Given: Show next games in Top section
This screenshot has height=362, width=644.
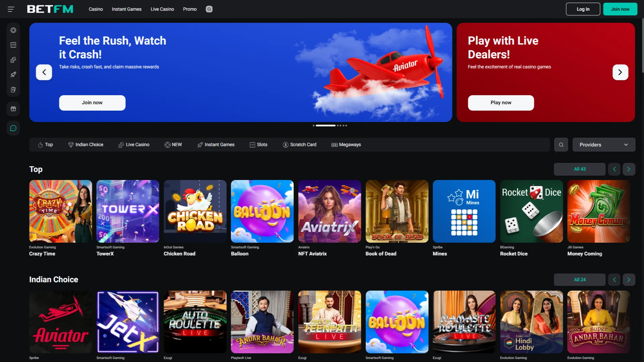Looking at the screenshot, I should pos(629,169).
